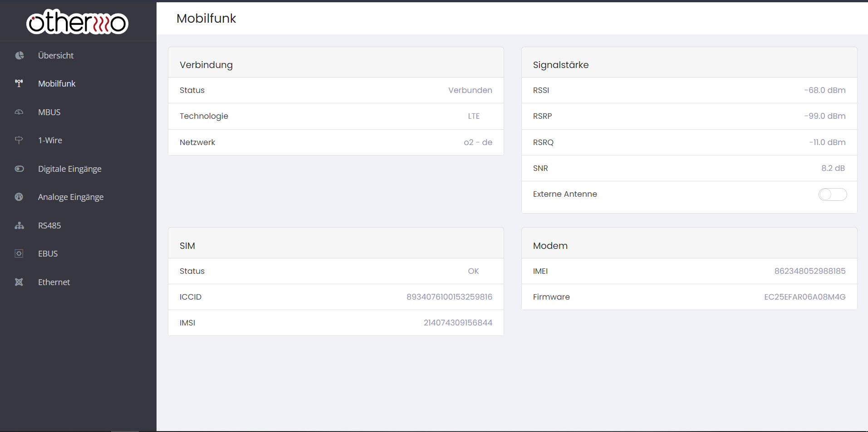
Task: Open the MBUS page
Action: coord(78,112)
